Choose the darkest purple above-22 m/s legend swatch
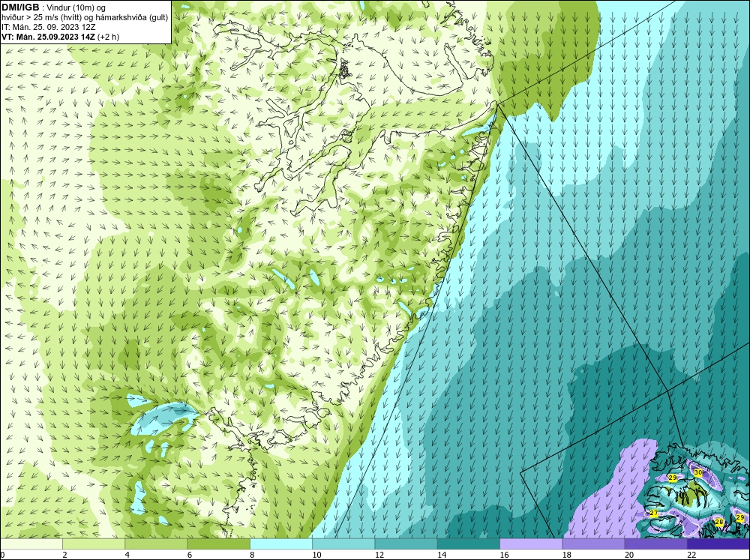This screenshot has height=560, width=750. point(718,544)
